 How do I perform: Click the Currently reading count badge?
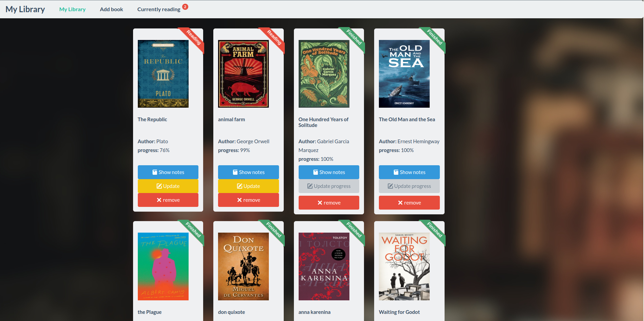pos(185,7)
